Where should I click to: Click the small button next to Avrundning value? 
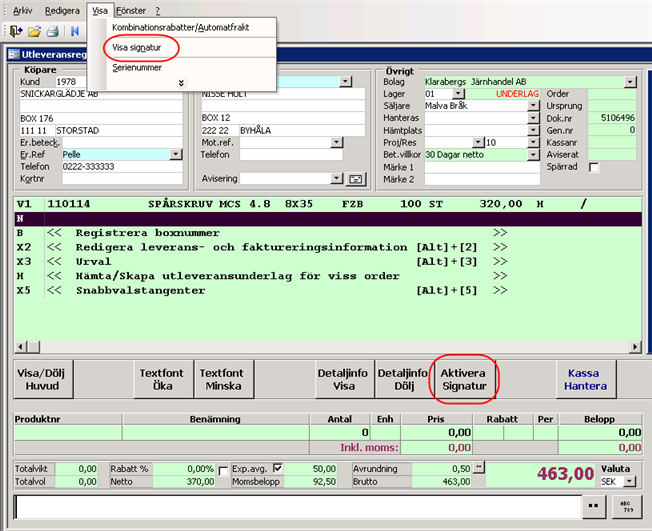479,467
